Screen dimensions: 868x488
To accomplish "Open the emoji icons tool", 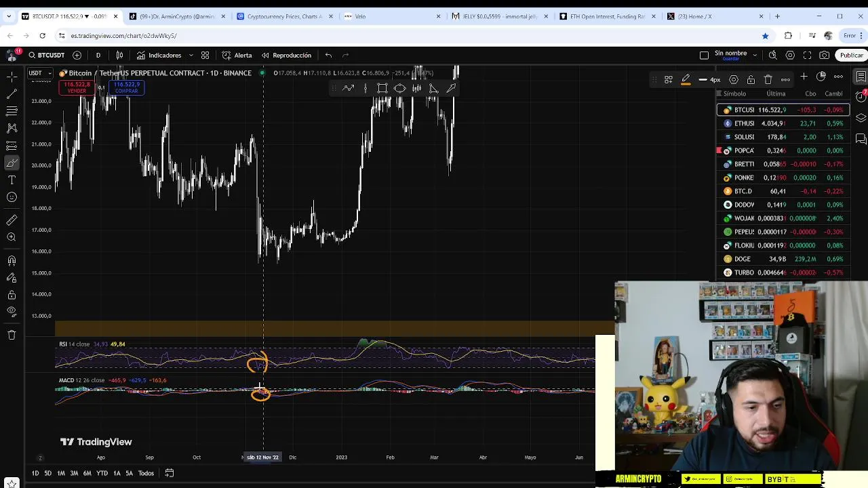I will click(x=12, y=197).
